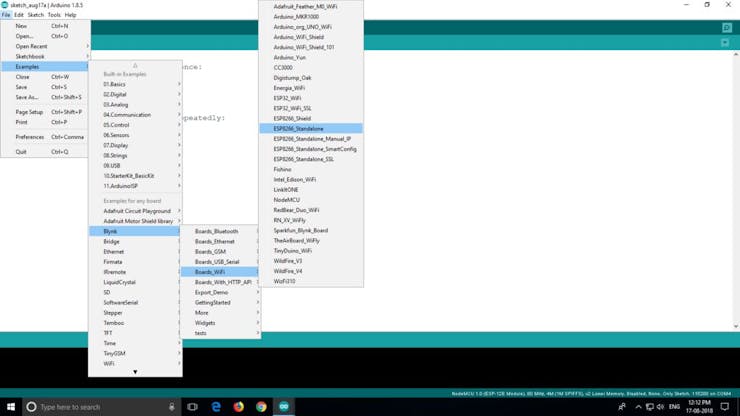Expand the TinyGSM examples submenu

[135, 353]
